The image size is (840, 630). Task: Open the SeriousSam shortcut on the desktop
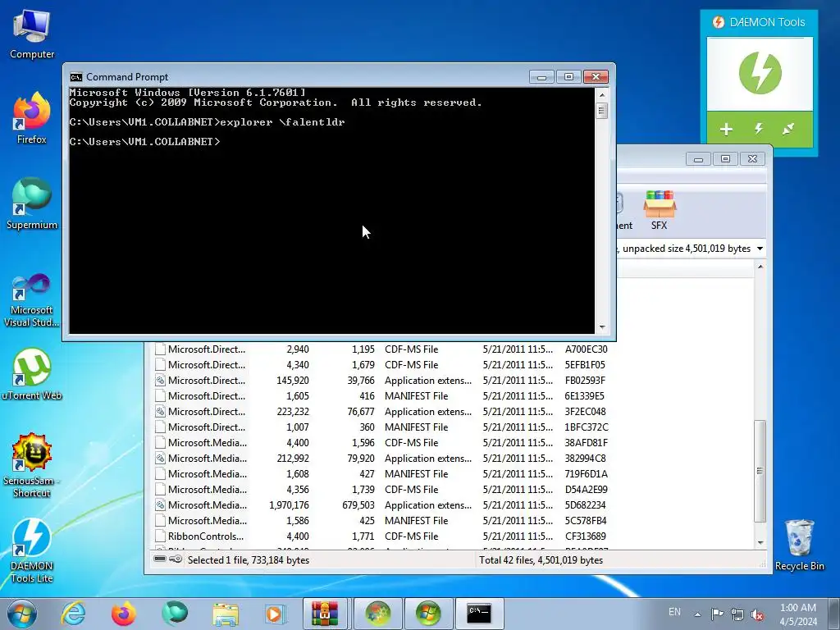point(32,466)
